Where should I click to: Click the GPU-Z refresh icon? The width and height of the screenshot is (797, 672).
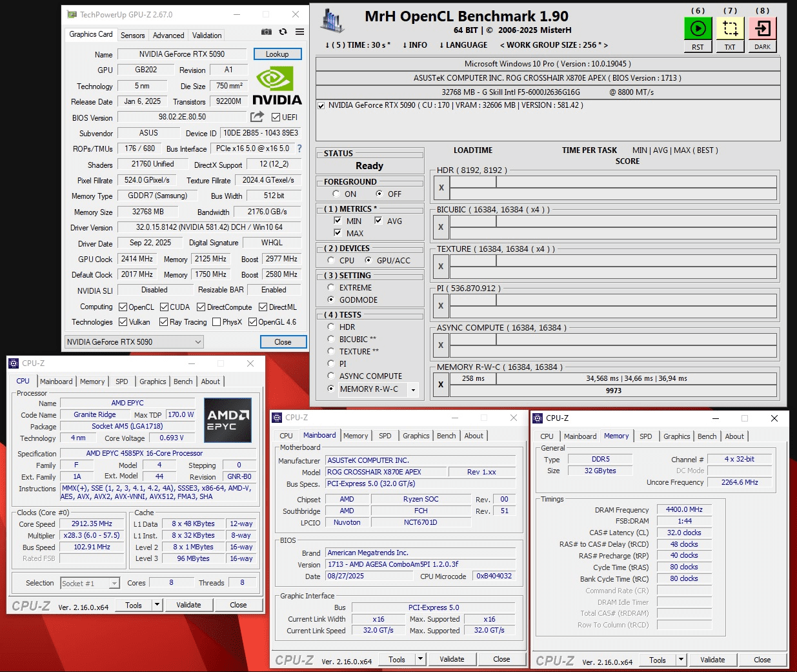(x=283, y=32)
